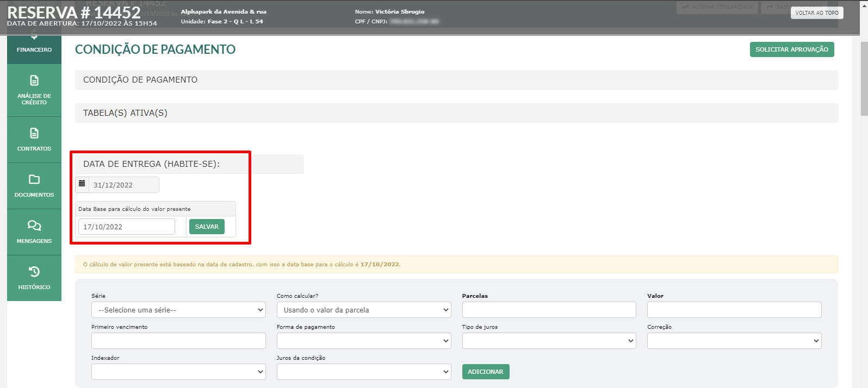Click the delivery date field 31/12/2022
Screen dimensions: 868x388
[x=124, y=185]
